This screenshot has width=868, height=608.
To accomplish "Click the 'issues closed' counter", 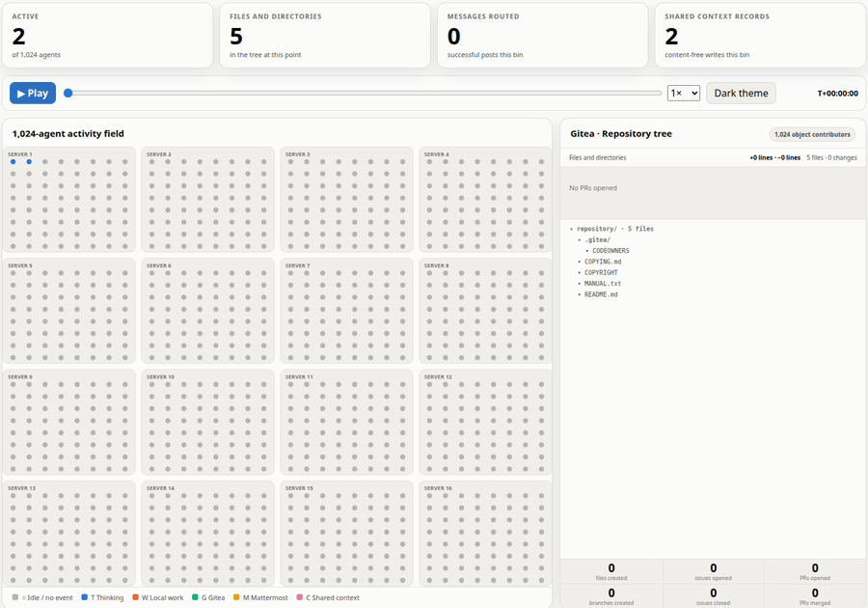I will (713, 596).
